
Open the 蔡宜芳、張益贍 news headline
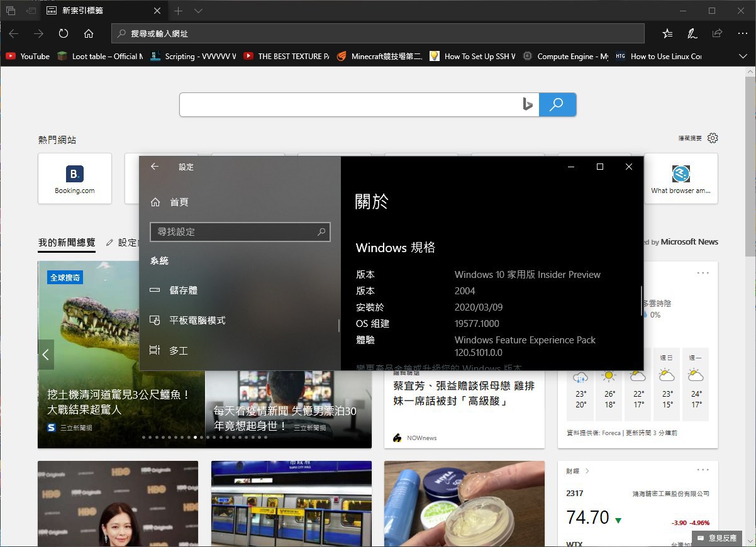click(x=464, y=394)
